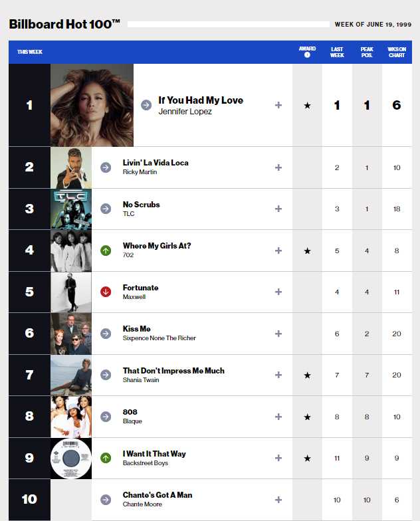
Task: Open Sixpence None The Richer artist link
Action: click(x=159, y=338)
